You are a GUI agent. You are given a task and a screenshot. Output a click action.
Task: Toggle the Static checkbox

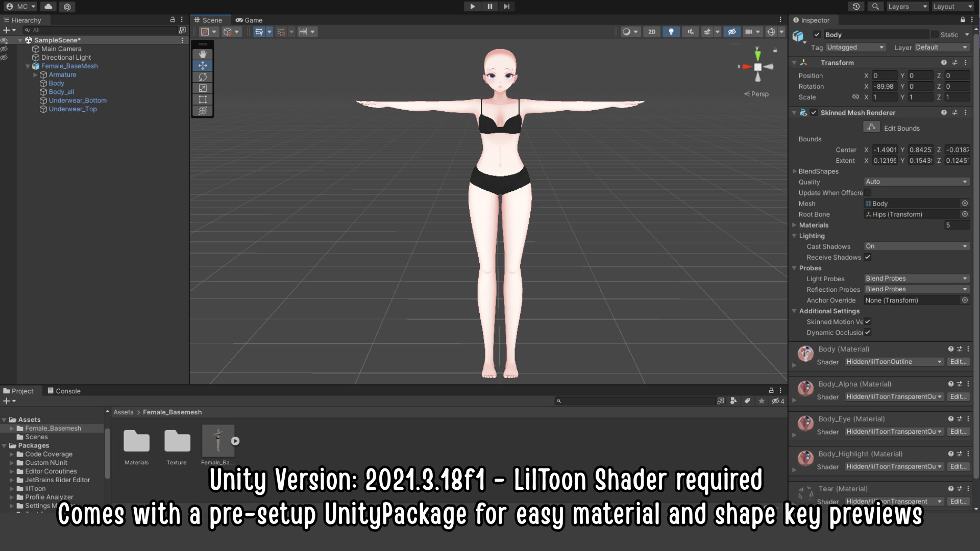tap(935, 35)
